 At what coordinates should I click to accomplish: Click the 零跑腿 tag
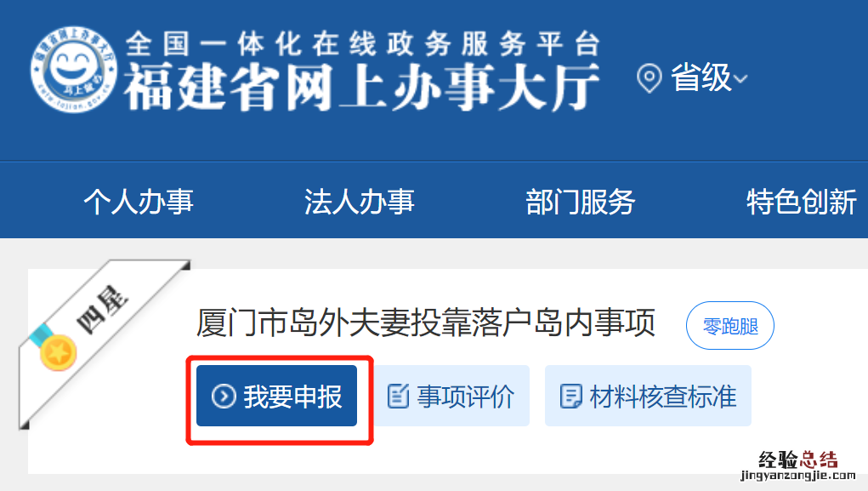730,326
